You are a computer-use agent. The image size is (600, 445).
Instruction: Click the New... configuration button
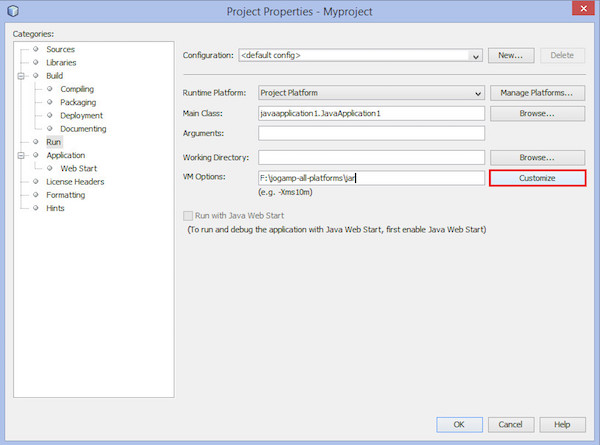pos(510,55)
